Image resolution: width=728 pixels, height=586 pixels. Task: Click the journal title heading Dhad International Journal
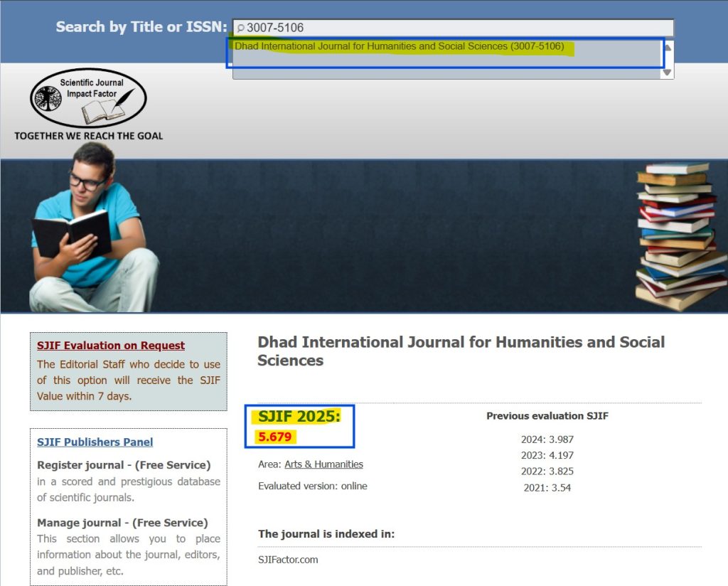click(461, 351)
